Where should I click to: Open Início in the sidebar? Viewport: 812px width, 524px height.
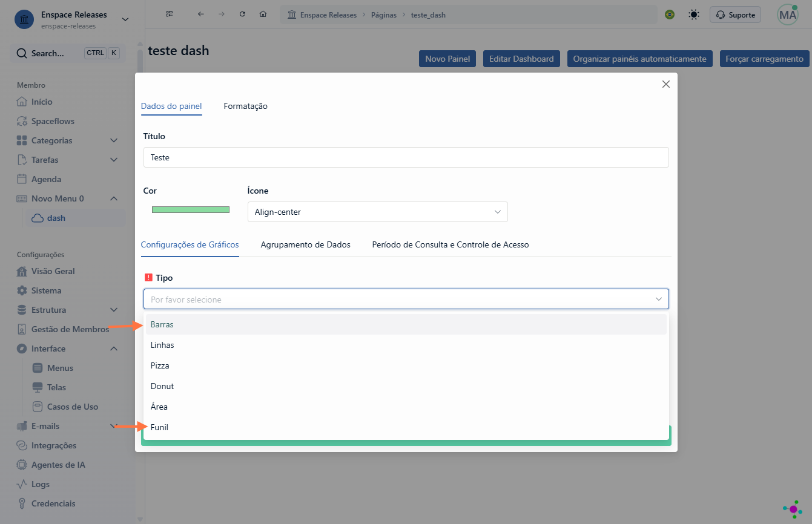point(42,102)
